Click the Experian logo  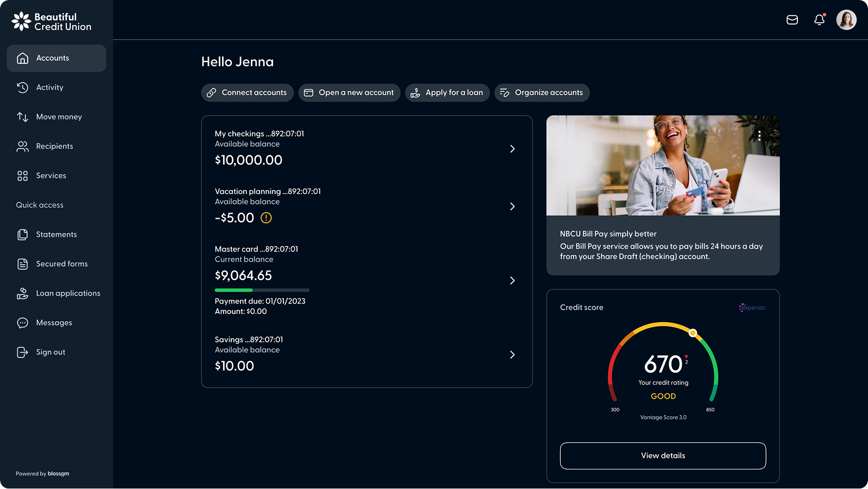(752, 308)
